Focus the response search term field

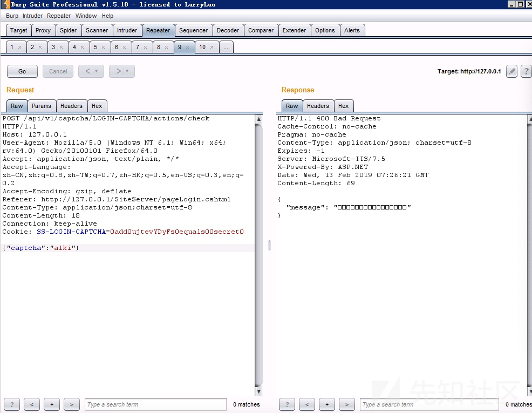point(429,404)
